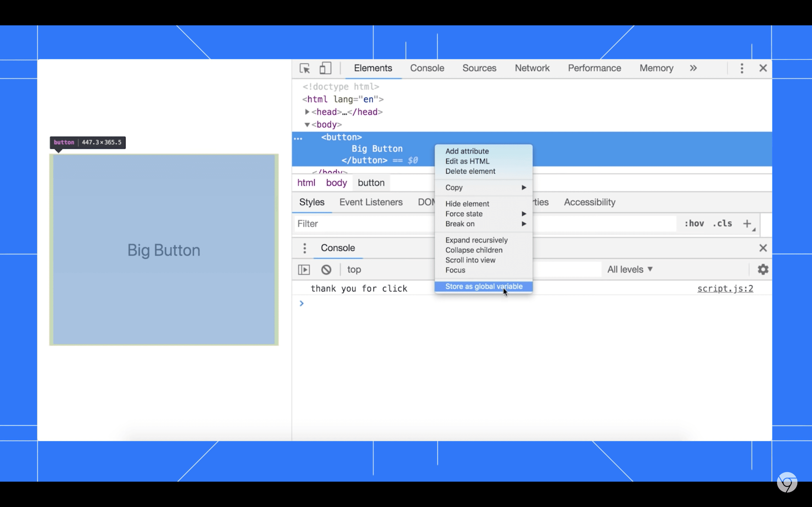This screenshot has height=507, width=812.
Task: Click the execute console input arrow
Action: coord(302,303)
